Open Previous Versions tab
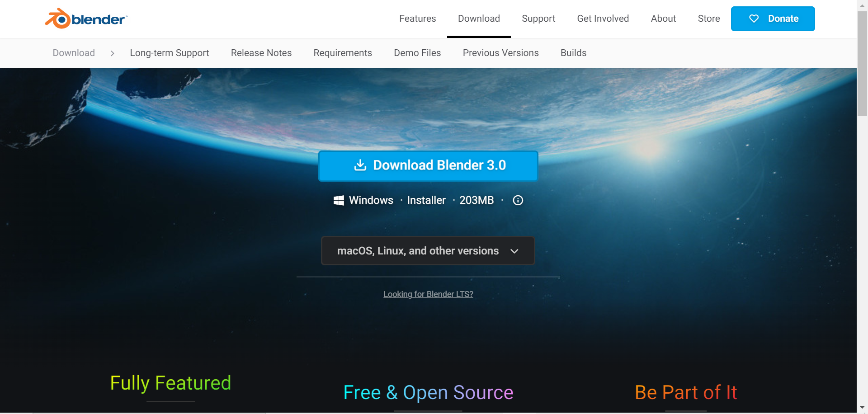The width and height of the screenshot is (868, 414). tap(500, 53)
